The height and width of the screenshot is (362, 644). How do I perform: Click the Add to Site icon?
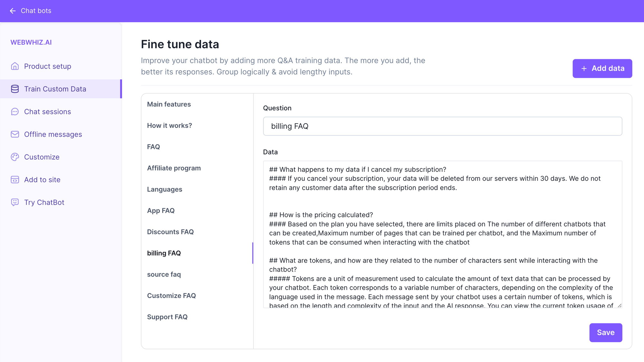pyautogui.click(x=14, y=180)
